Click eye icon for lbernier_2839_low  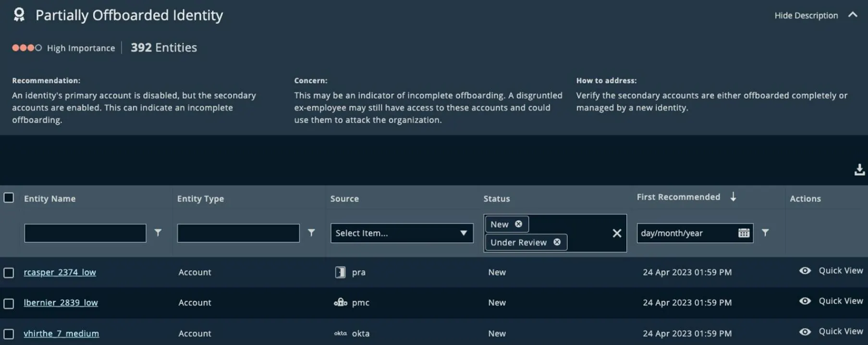click(x=805, y=301)
